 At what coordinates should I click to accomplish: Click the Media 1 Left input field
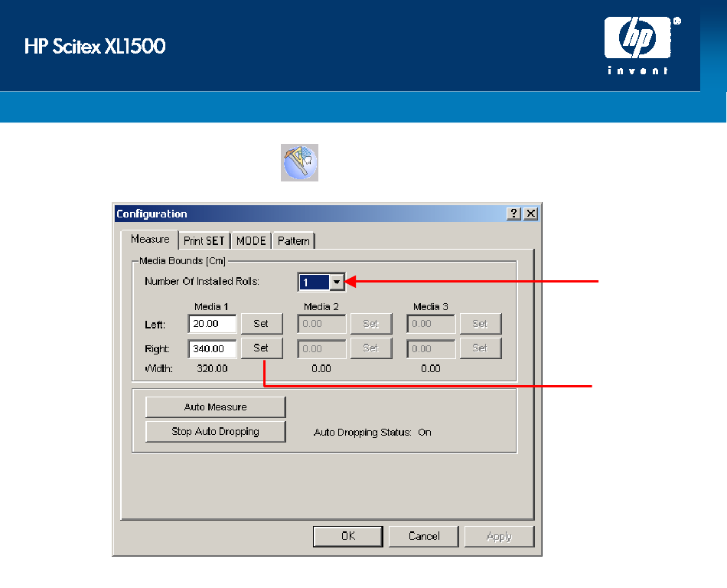pos(212,324)
